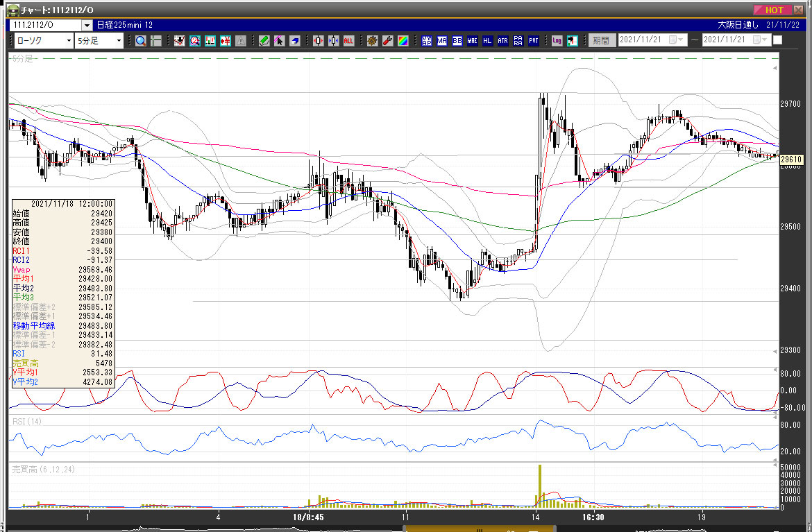Click the 日経225mini 12 instrument name
Image resolution: width=812 pixels, height=532 pixels.
125,25
